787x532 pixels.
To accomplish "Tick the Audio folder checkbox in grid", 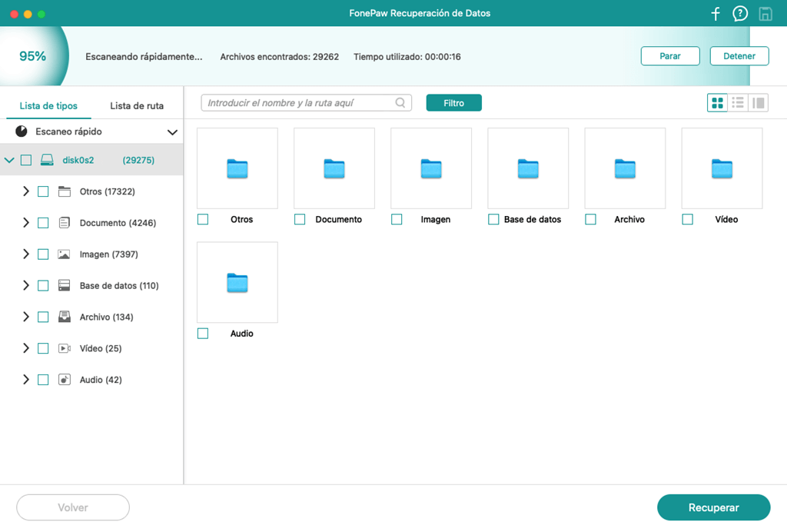I will 203,334.
